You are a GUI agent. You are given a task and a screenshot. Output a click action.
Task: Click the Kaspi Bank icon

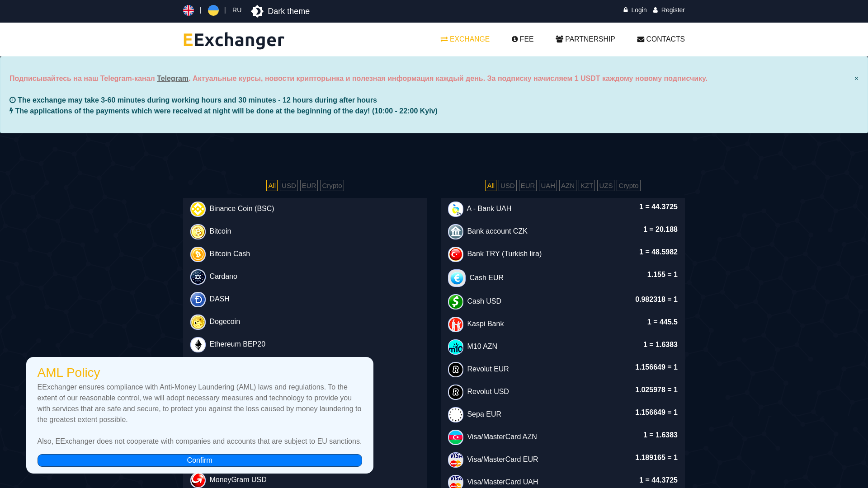pos(456,324)
